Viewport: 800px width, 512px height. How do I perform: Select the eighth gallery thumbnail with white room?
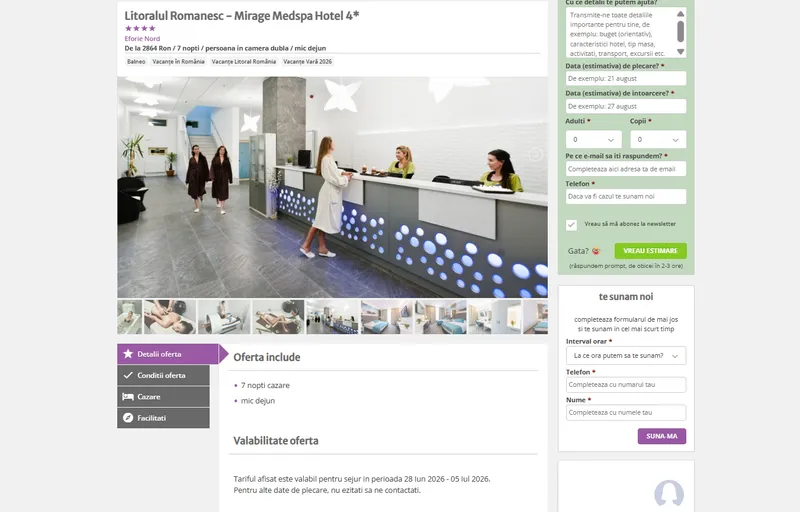click(495, 317)
